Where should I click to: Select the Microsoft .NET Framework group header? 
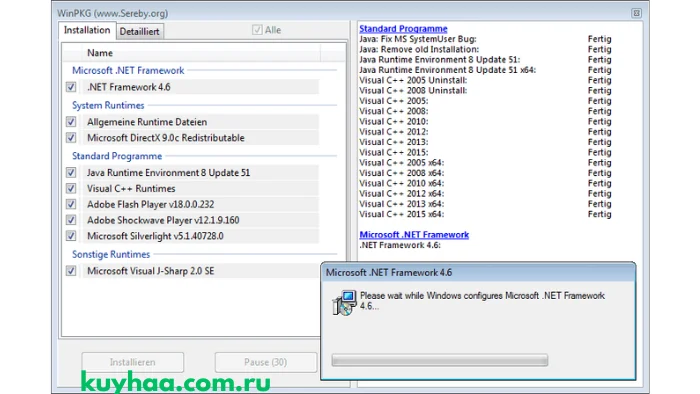pyautogui.click(x=128, y=71)
